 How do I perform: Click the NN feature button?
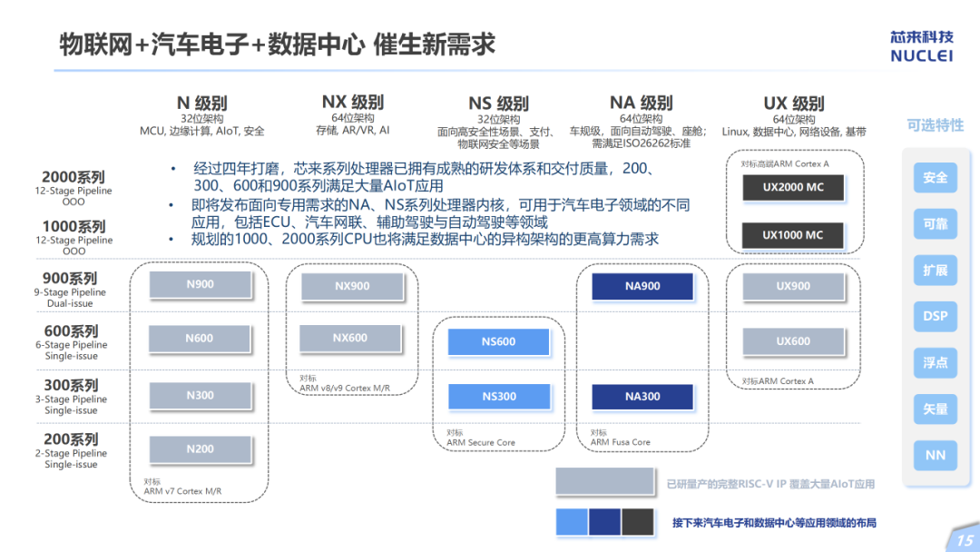tap(935, 455)
